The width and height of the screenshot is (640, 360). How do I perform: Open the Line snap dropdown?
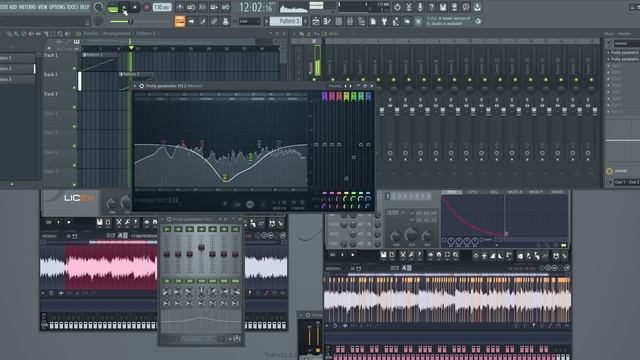[249, 21]
